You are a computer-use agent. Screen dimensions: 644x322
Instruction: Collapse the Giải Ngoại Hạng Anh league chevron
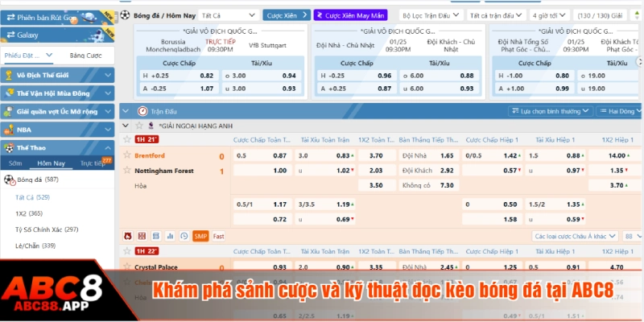click(x=126, y=126)
